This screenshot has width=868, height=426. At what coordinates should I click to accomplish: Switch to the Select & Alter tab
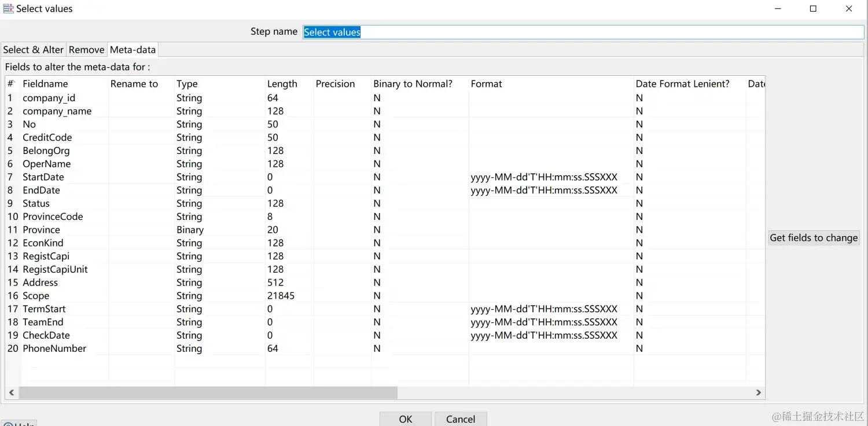coord(34,50)
